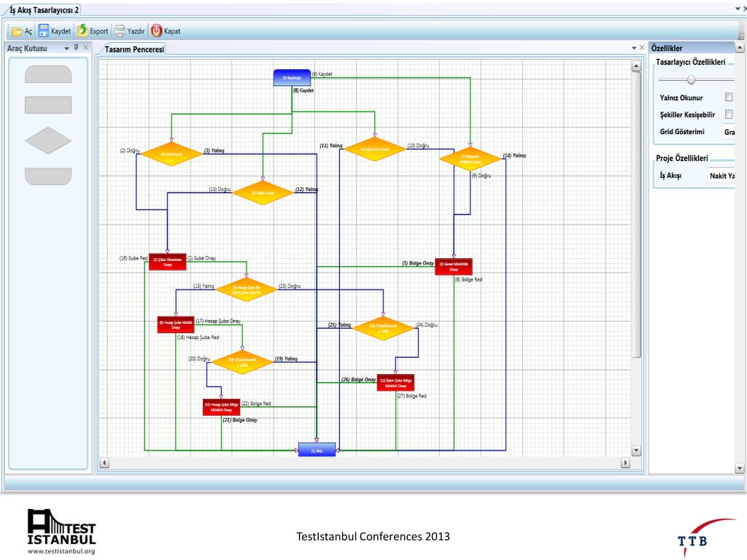Image resolution: width=747 pixels, height=560 pixels.
Task: Click the Yazdır button label
Action: point(136,31)
